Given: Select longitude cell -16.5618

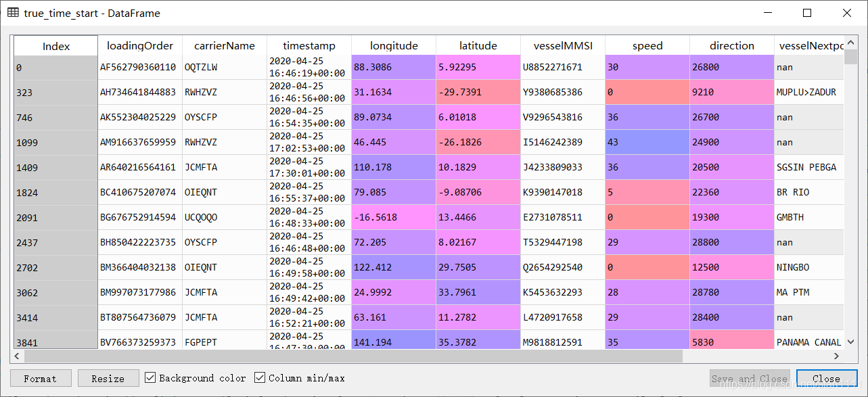Looking at the screenshot, I should tap(394, 217).
